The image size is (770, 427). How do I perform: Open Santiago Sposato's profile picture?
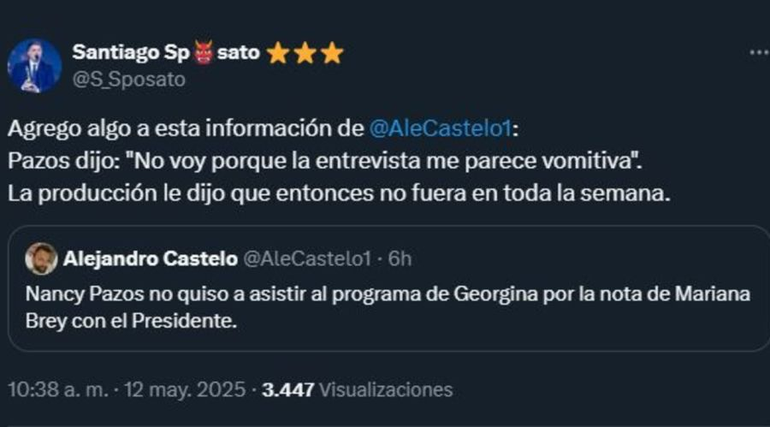pos(35,66)
